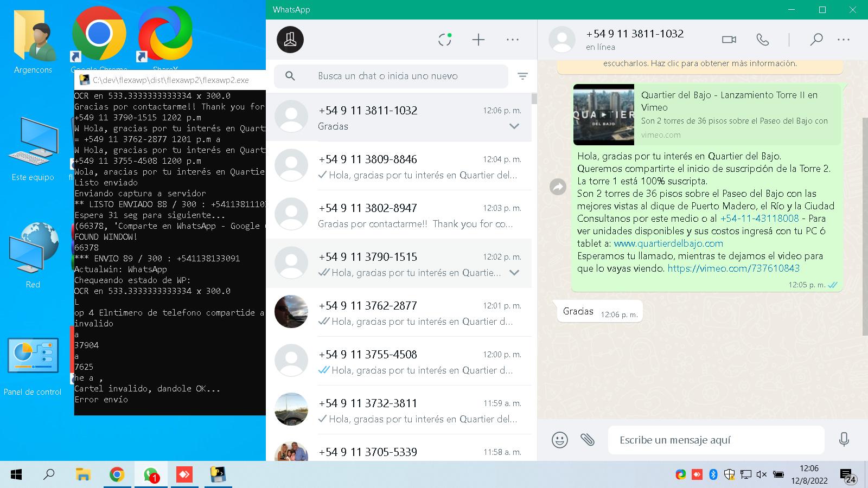Open red AnyDesk taskbar icon

pos(184,475)
